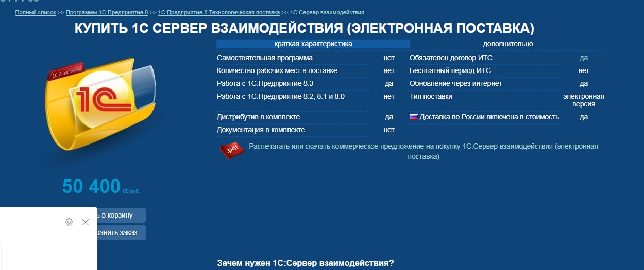
Task: Click 'Документация в комплекте' label
Action: pyautogui.click(x=261, y=130)
